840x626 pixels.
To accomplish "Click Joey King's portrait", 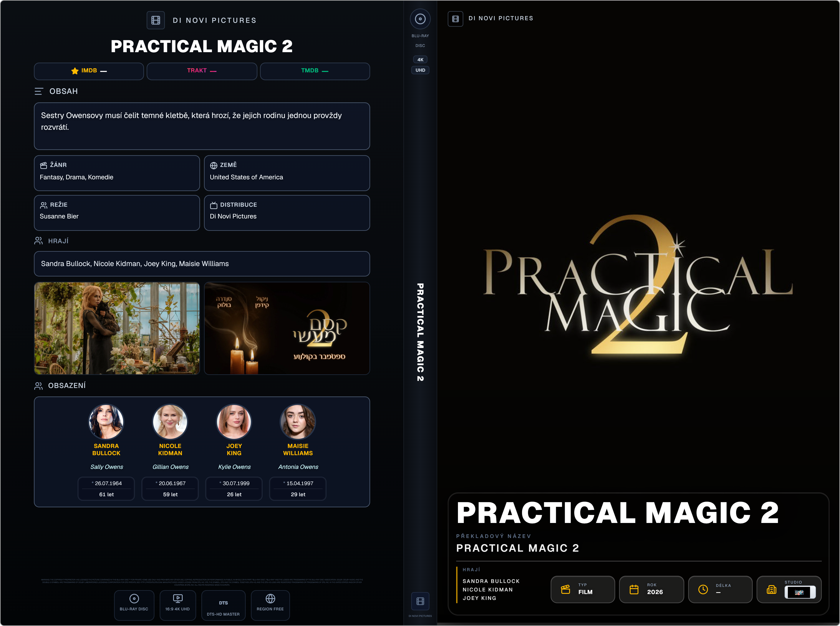I will tap(234, 422).
